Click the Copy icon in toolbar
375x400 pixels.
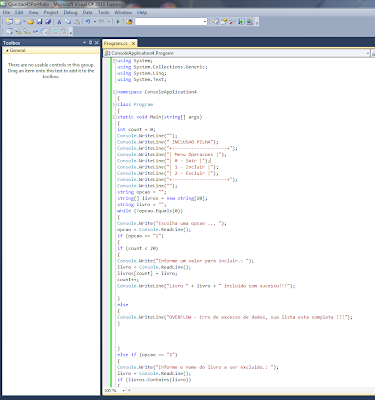(68, 22)
